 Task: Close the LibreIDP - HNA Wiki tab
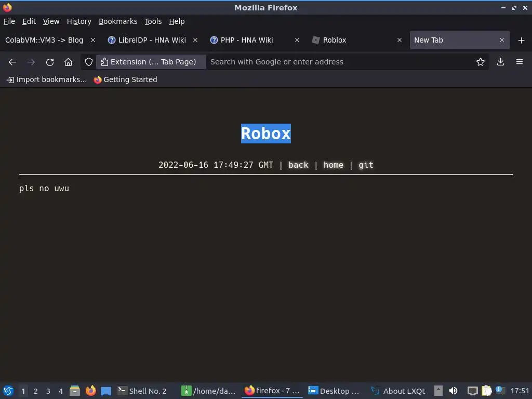[195, 40]
